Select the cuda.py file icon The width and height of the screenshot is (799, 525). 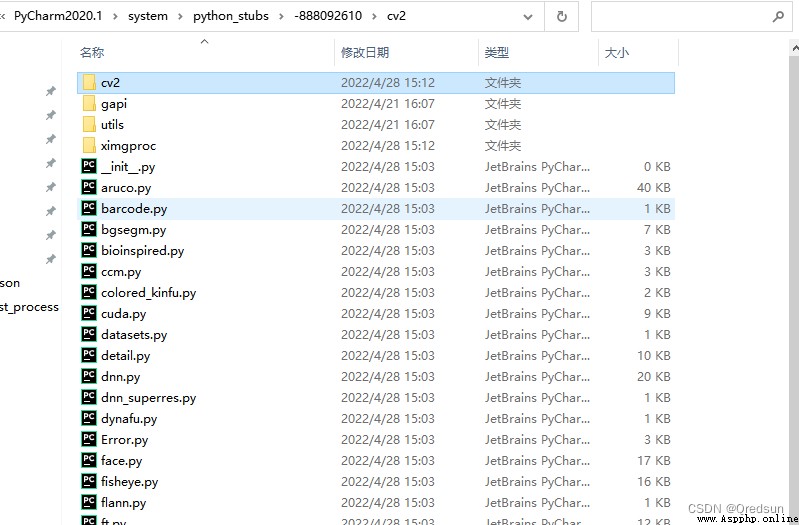(89, 313)
